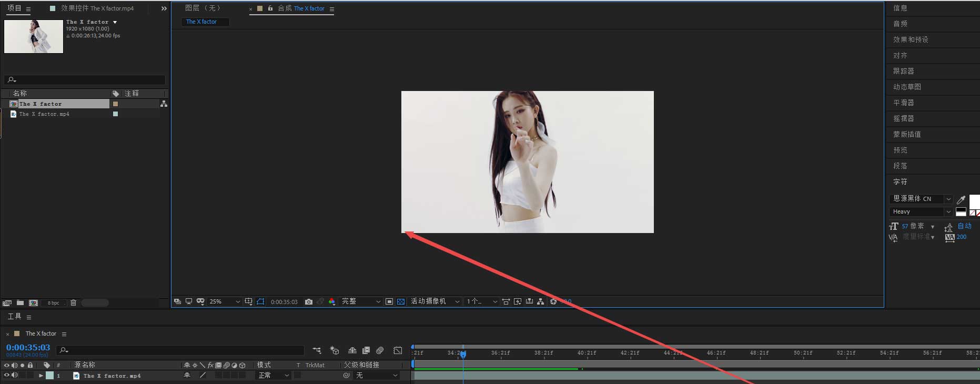
Task: Click the show channel color icon
Action: [332, 301]
